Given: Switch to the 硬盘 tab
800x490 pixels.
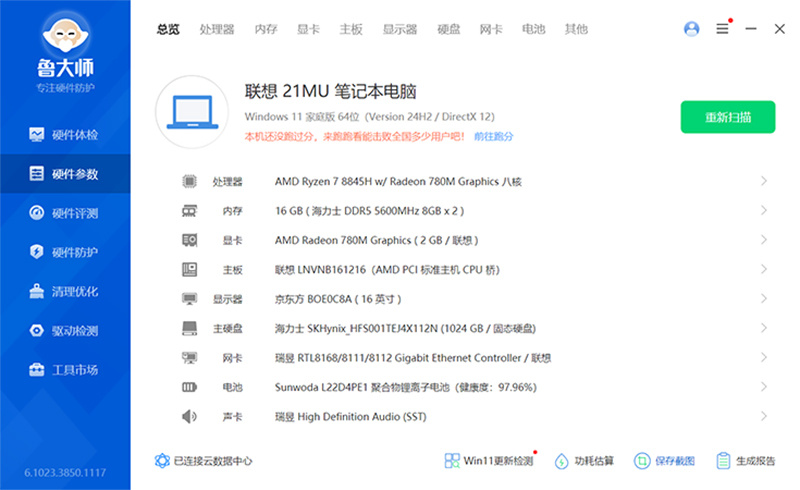Looking at the screenshot, I should click(x=448, y=29).
